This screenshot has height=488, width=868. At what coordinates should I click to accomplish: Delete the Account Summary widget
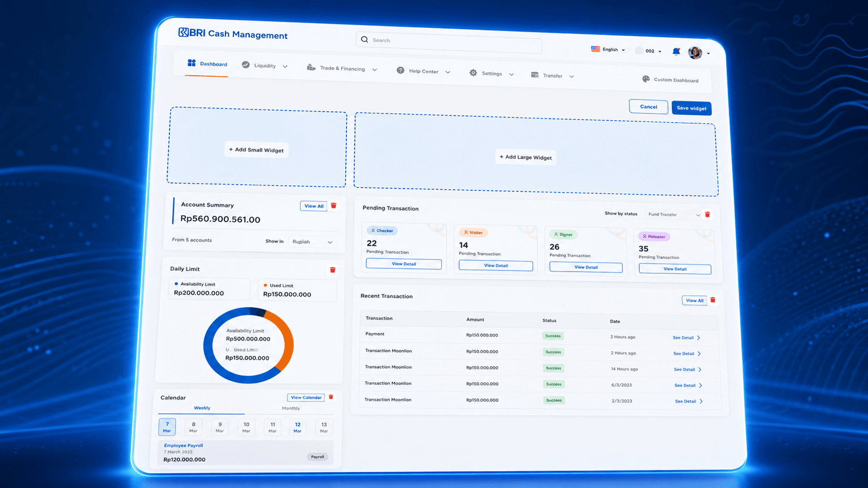point(333,206)
